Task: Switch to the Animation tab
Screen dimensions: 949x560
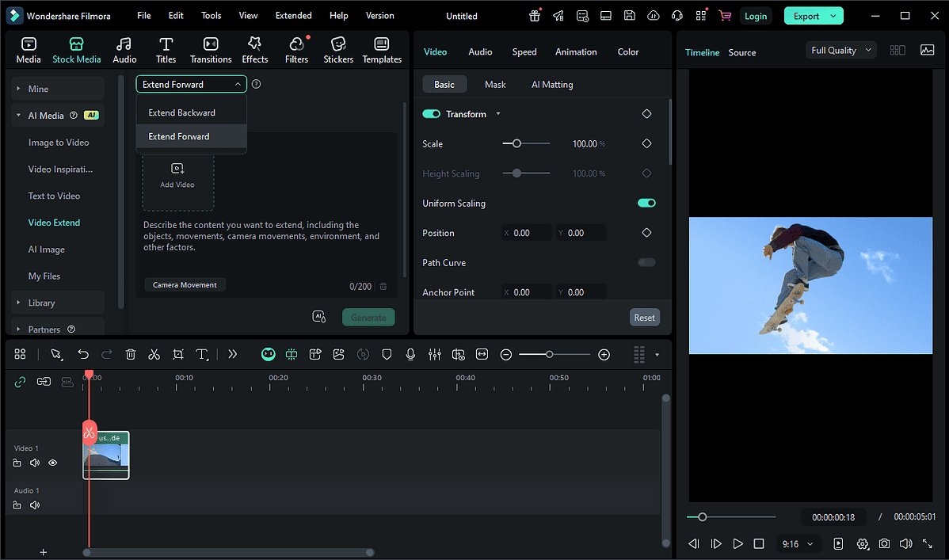Action: click(x=576, y=52)
